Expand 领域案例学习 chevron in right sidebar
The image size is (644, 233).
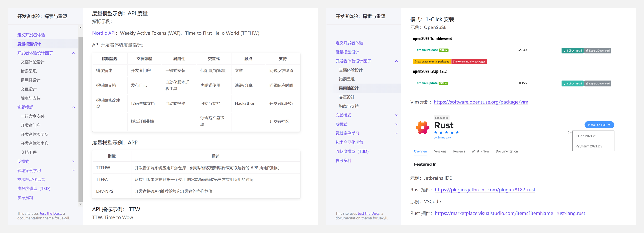[396, 133]
